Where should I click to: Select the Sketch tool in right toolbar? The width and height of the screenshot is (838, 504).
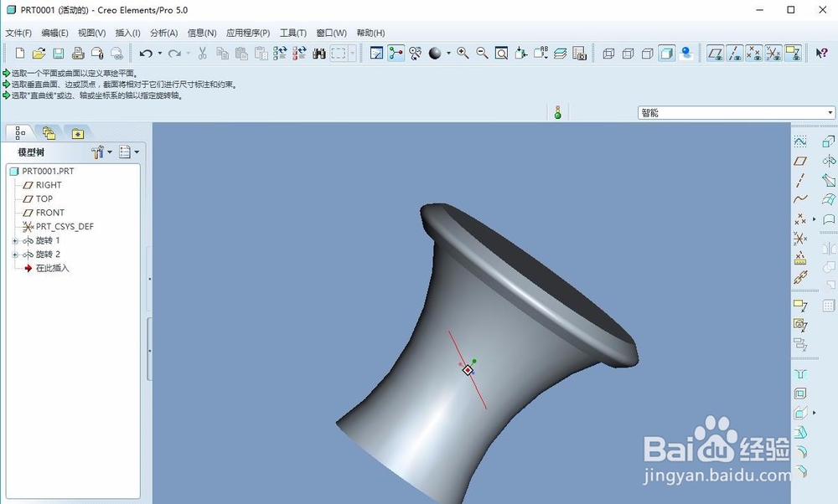click(800, 141)
